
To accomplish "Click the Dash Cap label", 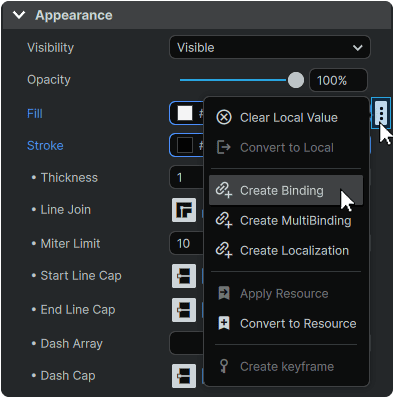I will point(68,376).
